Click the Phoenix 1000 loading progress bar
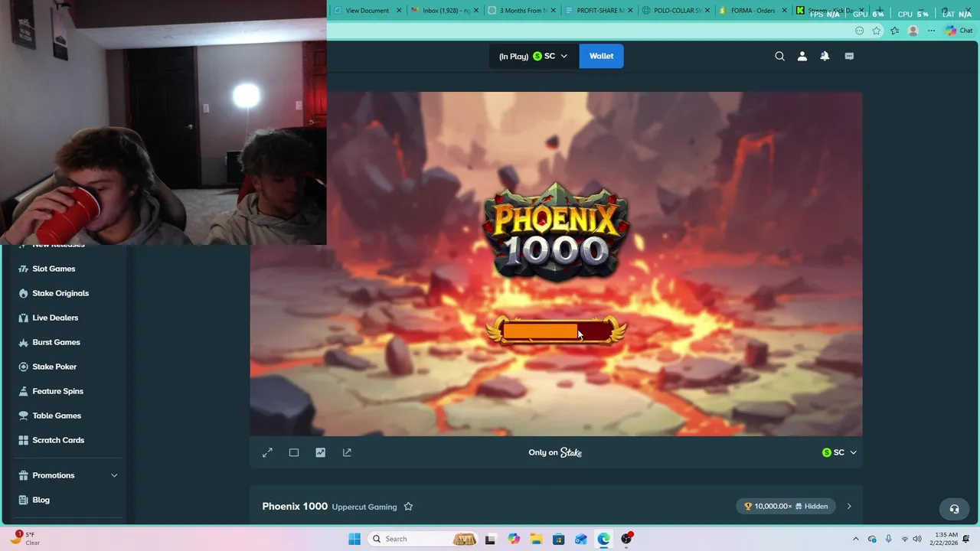 coord(557,331)
